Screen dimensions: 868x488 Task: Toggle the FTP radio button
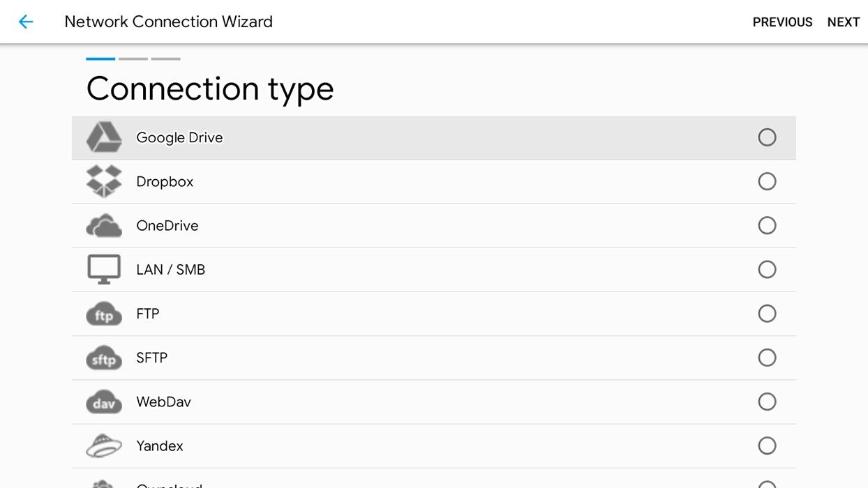coord(767,314)
